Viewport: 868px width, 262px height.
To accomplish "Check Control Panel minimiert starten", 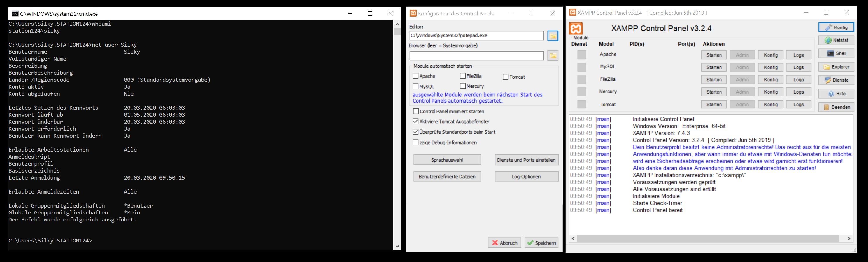I will [x=416, y=111].
